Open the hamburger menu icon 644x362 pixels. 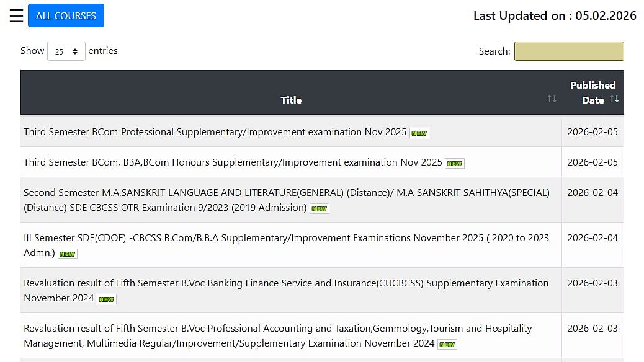point(16,15)
